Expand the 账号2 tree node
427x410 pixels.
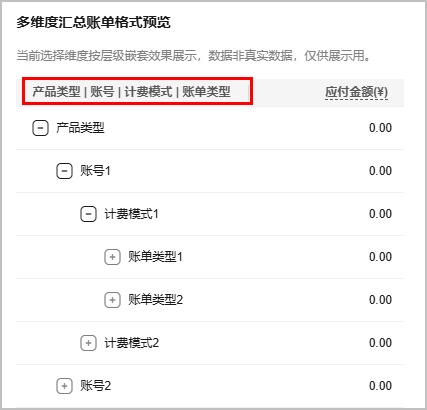[x=64, y=386]
